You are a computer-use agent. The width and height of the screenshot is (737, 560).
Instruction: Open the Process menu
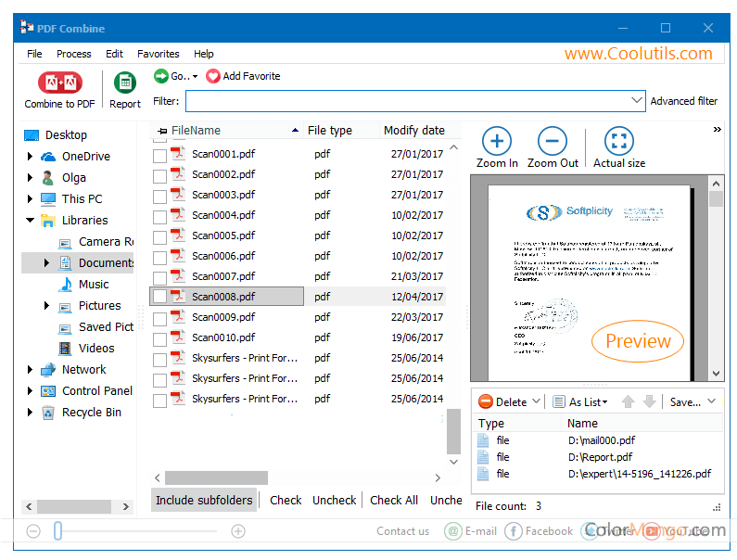click(74, 54)
